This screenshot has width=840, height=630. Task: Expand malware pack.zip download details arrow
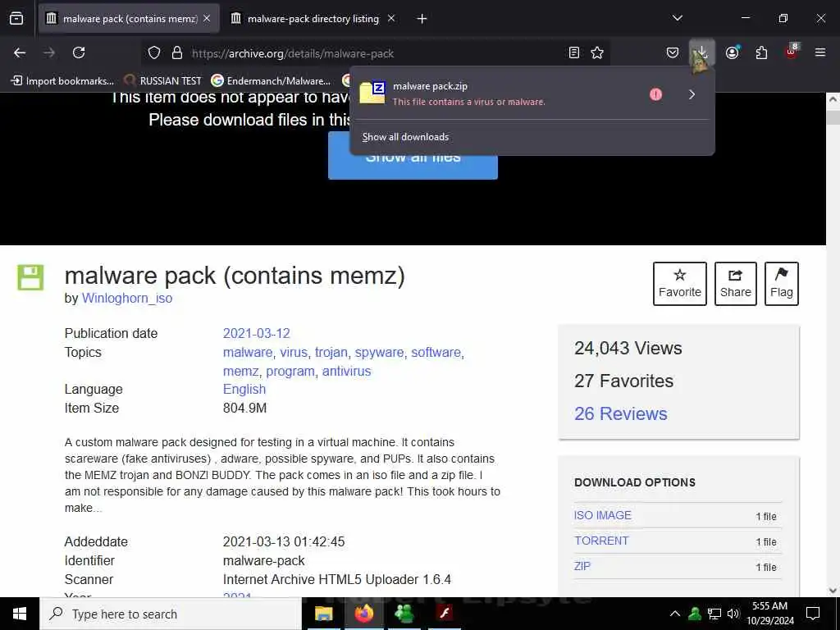pos(692,94)
